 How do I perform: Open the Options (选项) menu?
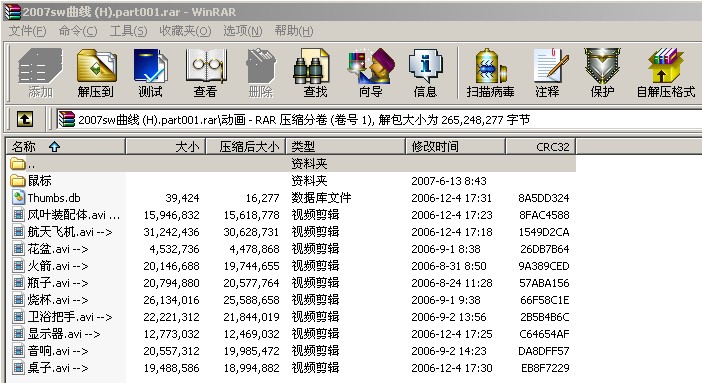(243, 31)
